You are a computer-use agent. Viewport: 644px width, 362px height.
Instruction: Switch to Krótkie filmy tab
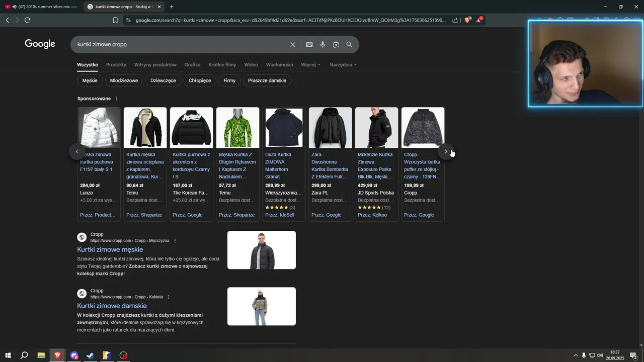222,65
